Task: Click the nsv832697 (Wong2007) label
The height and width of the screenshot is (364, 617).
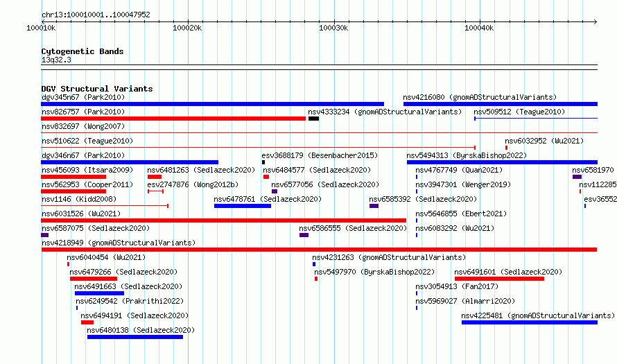Action: pyautogui.click(x=83, y=126)
